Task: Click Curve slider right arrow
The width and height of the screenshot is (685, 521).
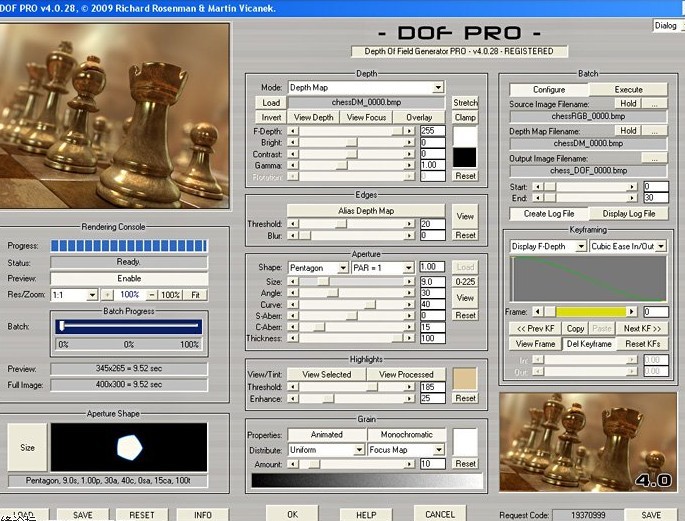Action: click(x=409, y=304)
